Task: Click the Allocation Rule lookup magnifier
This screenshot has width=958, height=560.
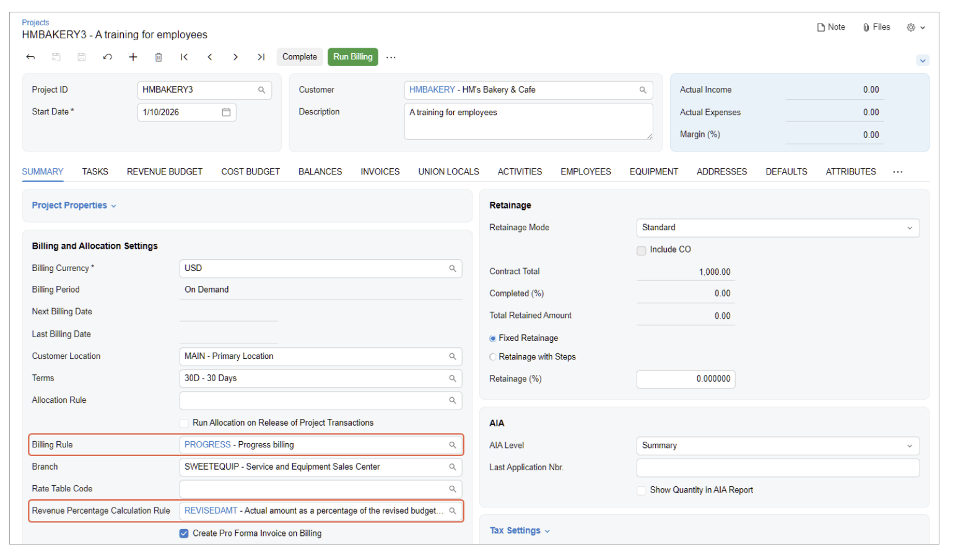Action: (453, 400)
